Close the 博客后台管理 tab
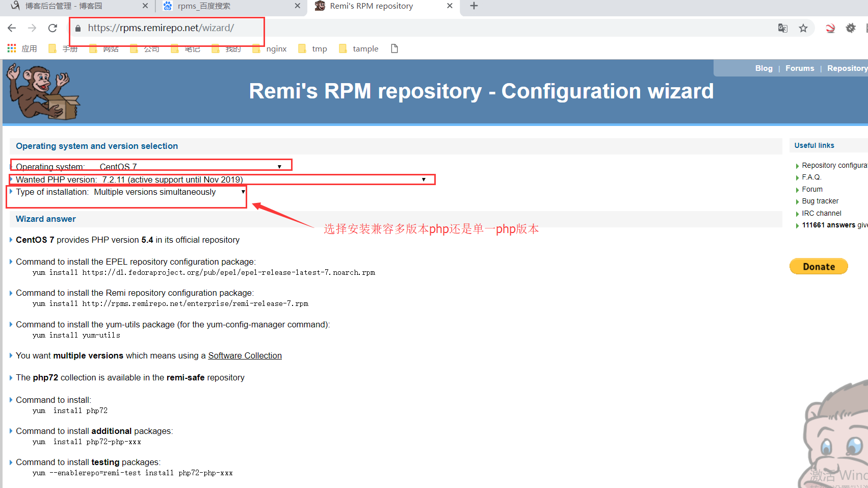Screen dimensions: 868x488 pos(145,6)
